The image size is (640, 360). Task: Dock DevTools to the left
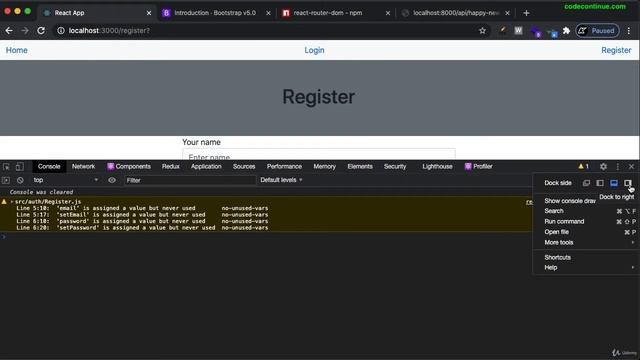[600, 183]
